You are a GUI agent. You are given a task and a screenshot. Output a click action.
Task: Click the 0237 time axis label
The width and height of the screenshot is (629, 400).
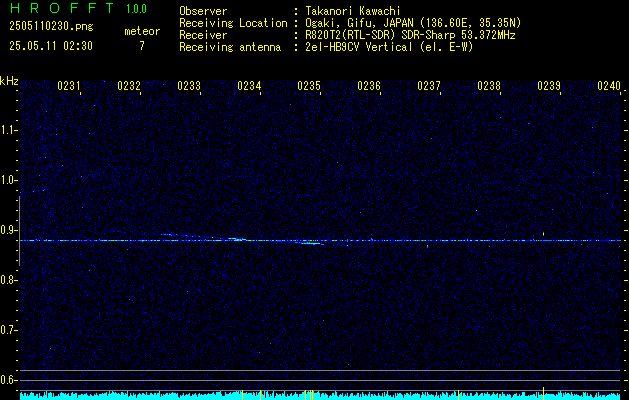(x=429, y=86)
